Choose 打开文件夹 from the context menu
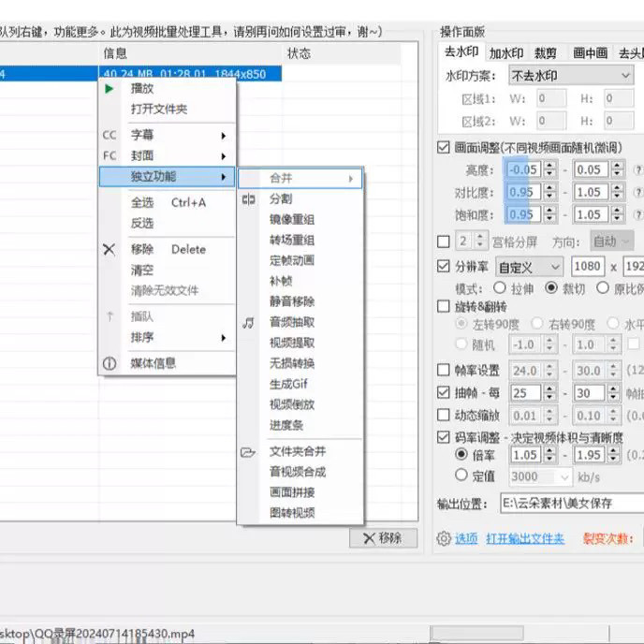This screenshot has height=644, width=644. pos(159,110)
